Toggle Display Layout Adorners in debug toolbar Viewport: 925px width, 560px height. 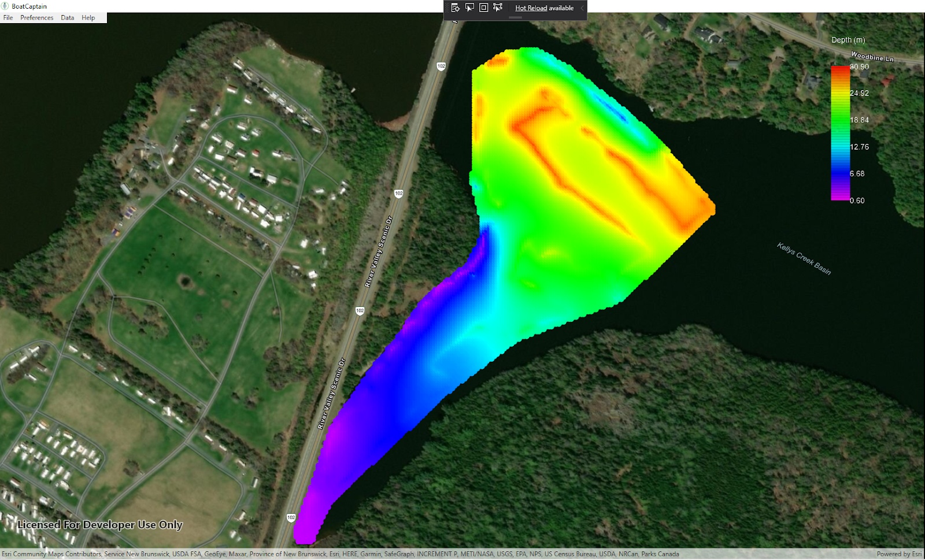[484, 8]
